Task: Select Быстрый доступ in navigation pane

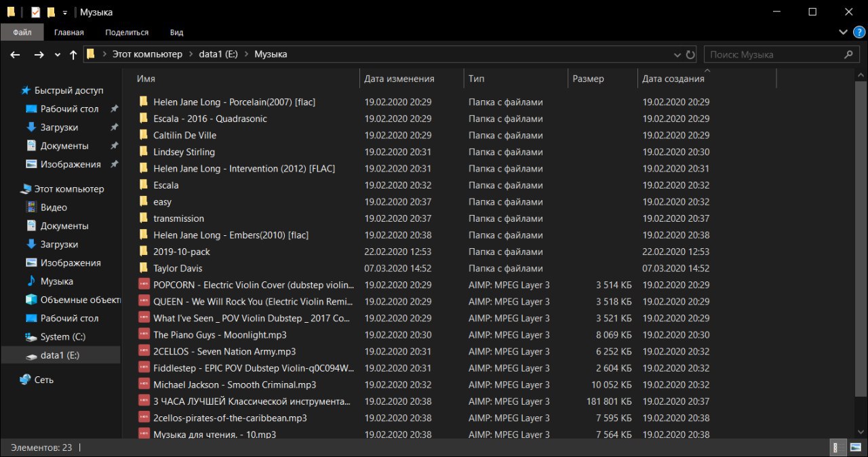Action: coord(68,90)
